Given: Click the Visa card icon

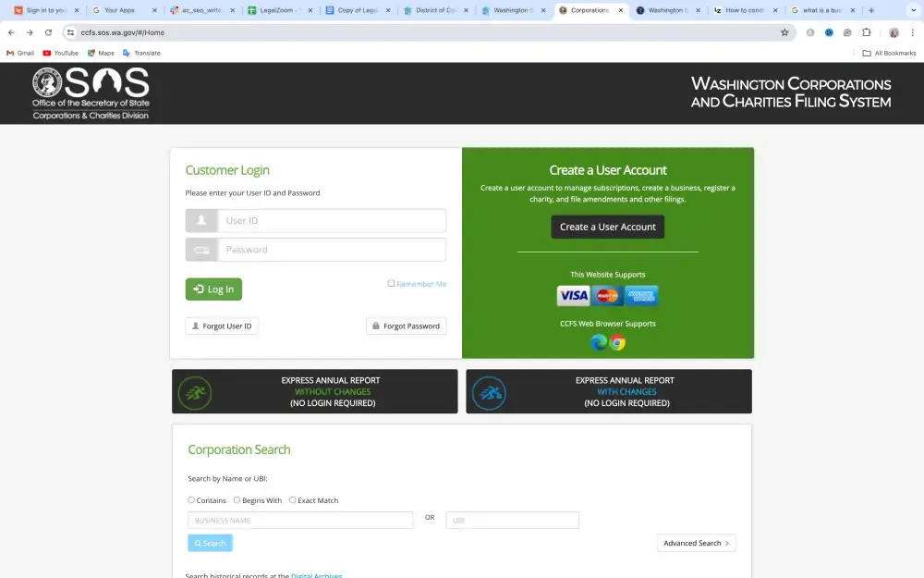Looking at the screenshot, I should [573, 296].
